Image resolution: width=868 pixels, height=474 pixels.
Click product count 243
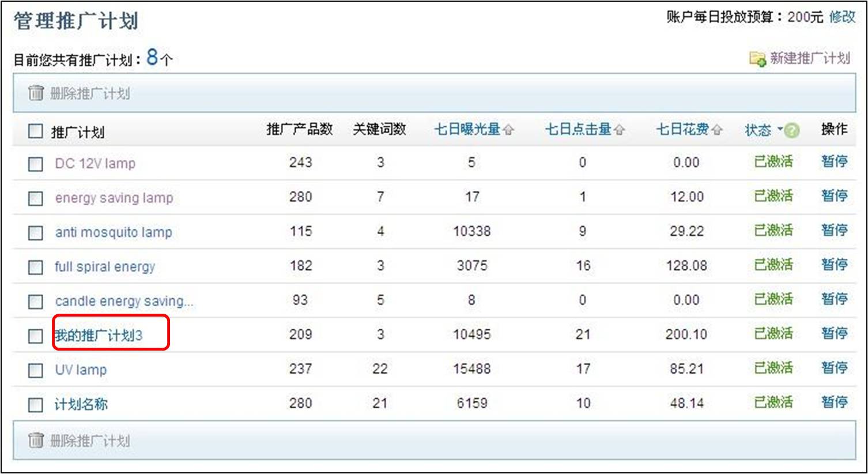point(300,163)
